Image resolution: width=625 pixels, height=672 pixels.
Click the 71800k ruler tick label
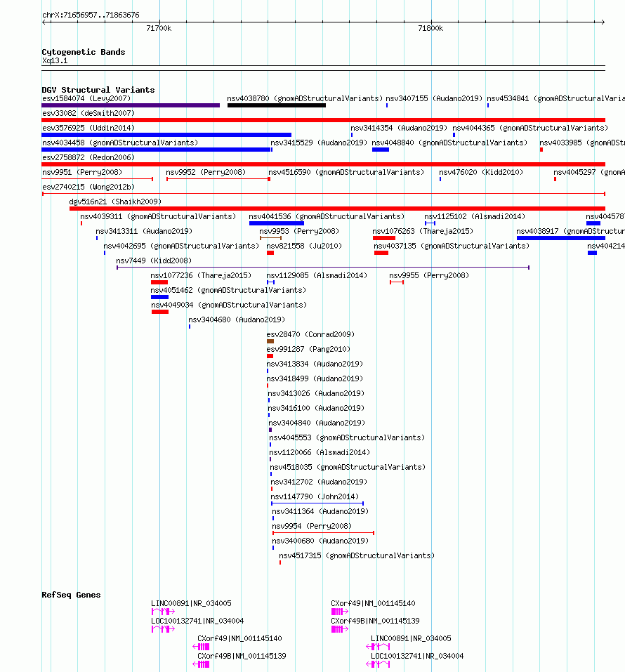[x=430, y=28]
